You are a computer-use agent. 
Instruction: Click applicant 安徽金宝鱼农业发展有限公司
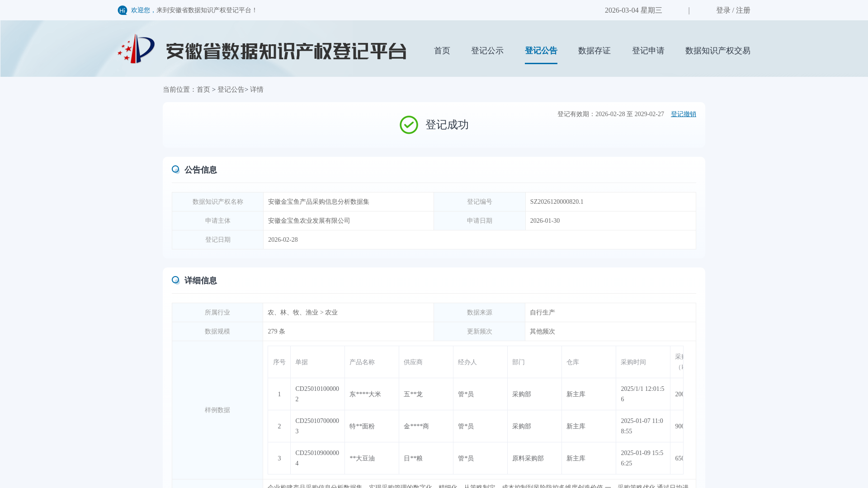pyautogui.click(x=309, y=221)
